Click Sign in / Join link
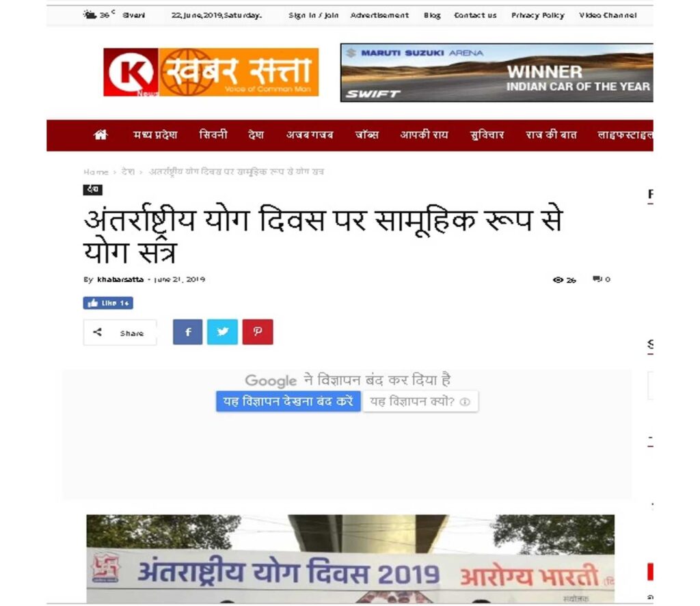Image resolution: width=700 pixels, height=606 pixels. pyautogui.click(x=313, y=15)
